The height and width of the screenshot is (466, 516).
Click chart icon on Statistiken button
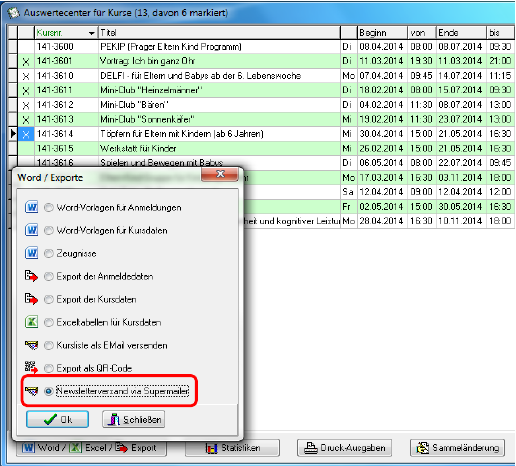click(x=211, y=448)
